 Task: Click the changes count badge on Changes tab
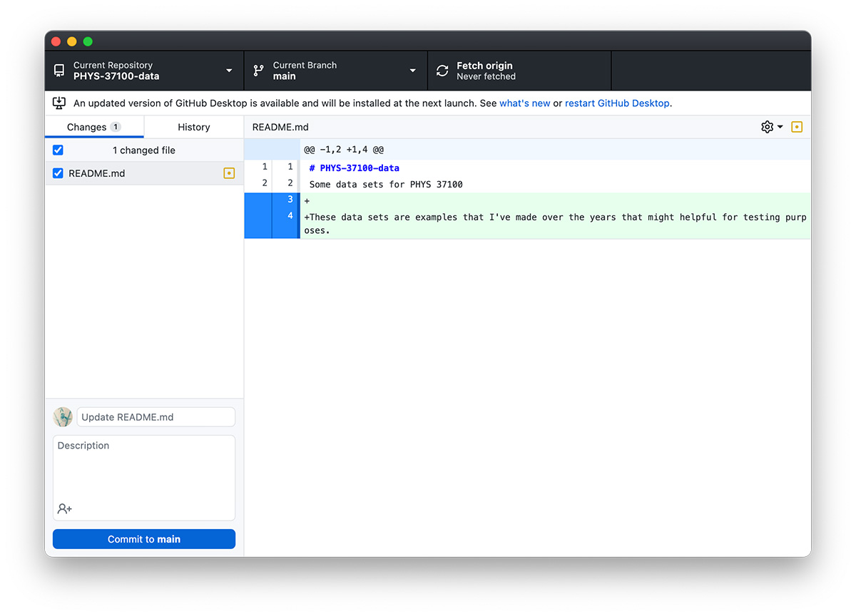pos(116,127)
